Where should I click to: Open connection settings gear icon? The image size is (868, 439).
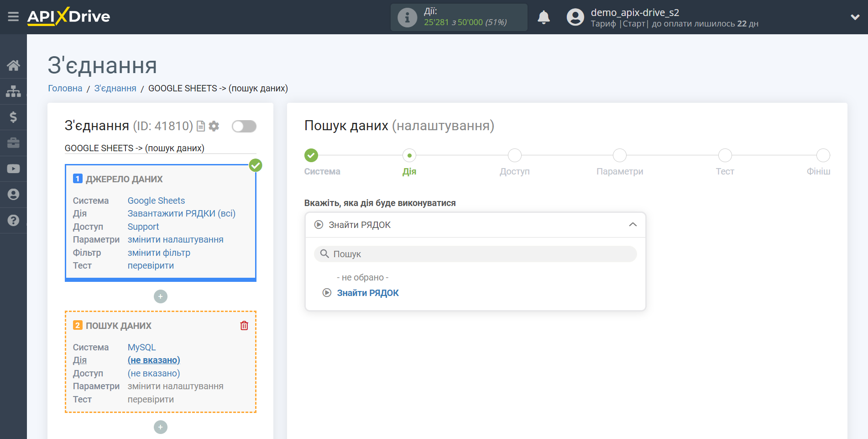click(x=214, y=126)
